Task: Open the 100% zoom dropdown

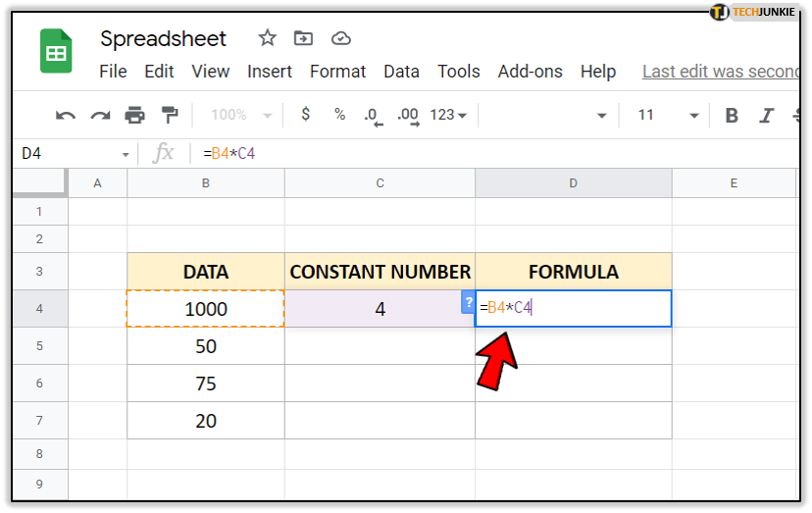Action: click(x=238, y=115)
